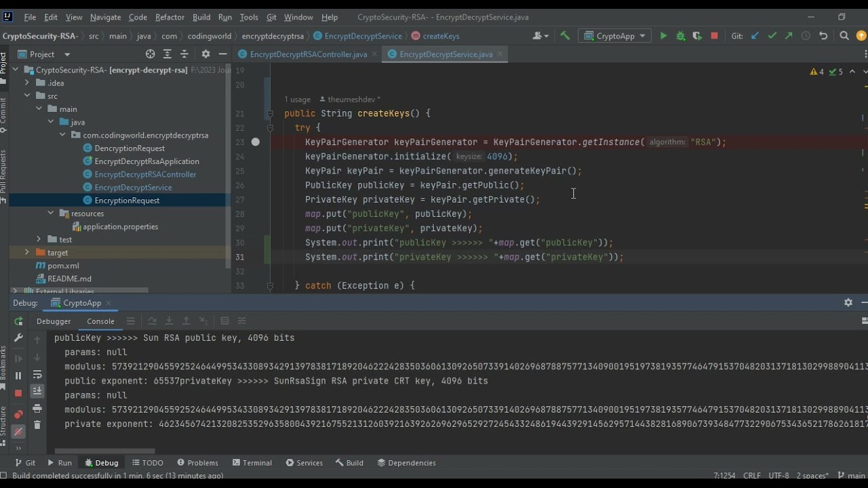This screenshot has width=868, height=488.
Task: Open Search Everywhere magnifier
Action: tap(844, 36)
